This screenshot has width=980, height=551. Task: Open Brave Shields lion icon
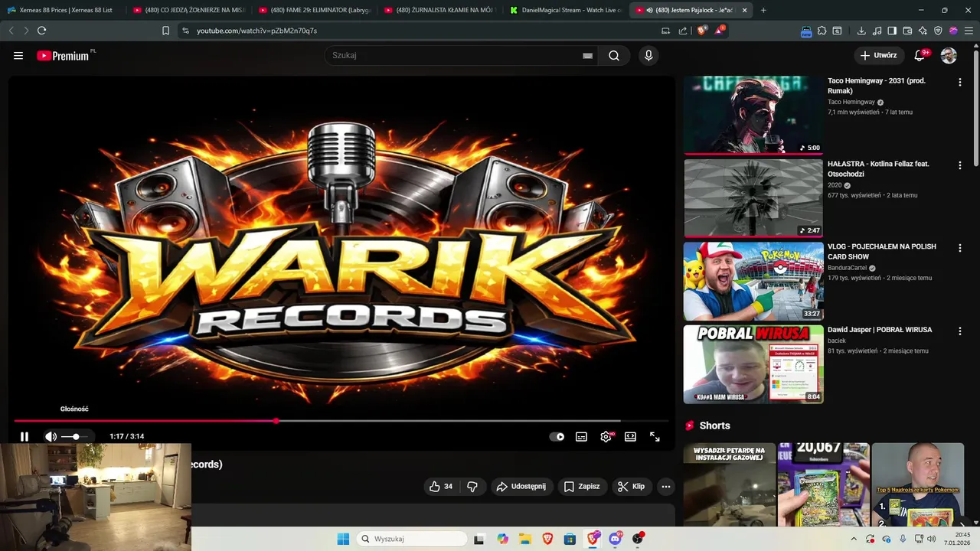[x=702, y=31]
